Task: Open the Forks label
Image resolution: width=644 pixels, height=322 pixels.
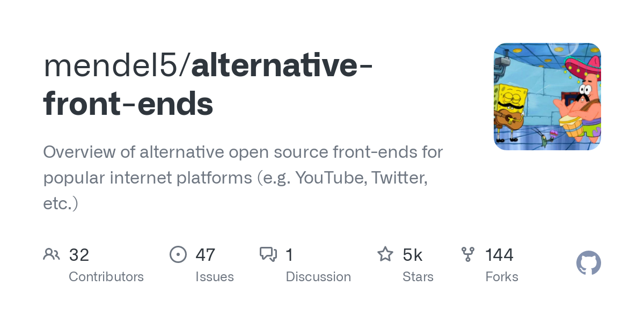Action: (502, 277)
